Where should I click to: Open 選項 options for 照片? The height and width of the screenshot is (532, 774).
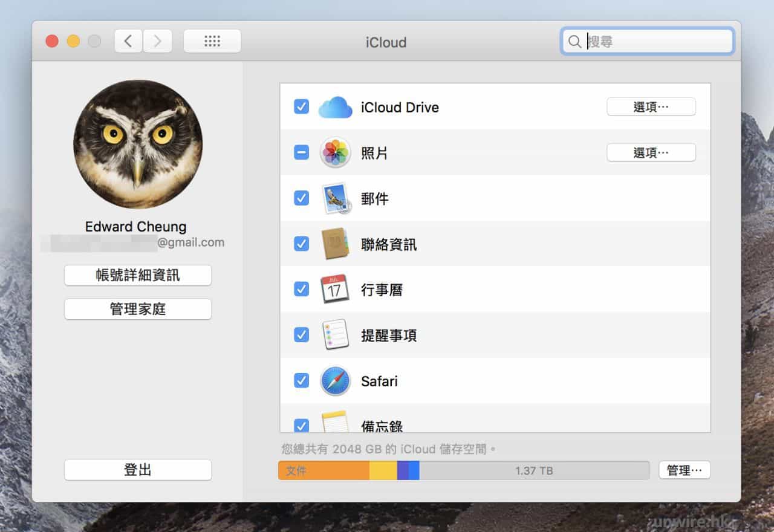click(x=651, y=153)
